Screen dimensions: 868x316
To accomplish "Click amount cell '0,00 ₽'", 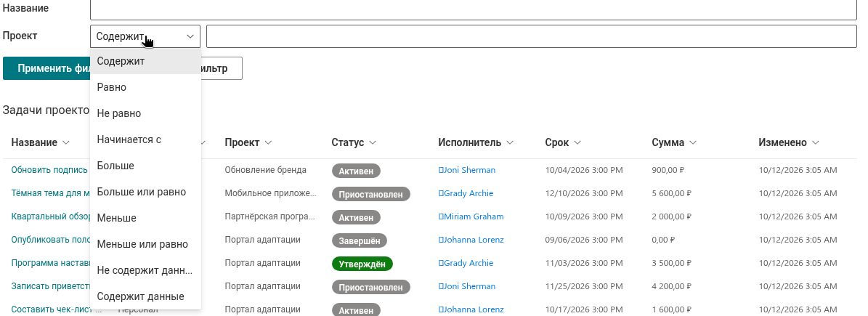I will (x=663, y=240).
